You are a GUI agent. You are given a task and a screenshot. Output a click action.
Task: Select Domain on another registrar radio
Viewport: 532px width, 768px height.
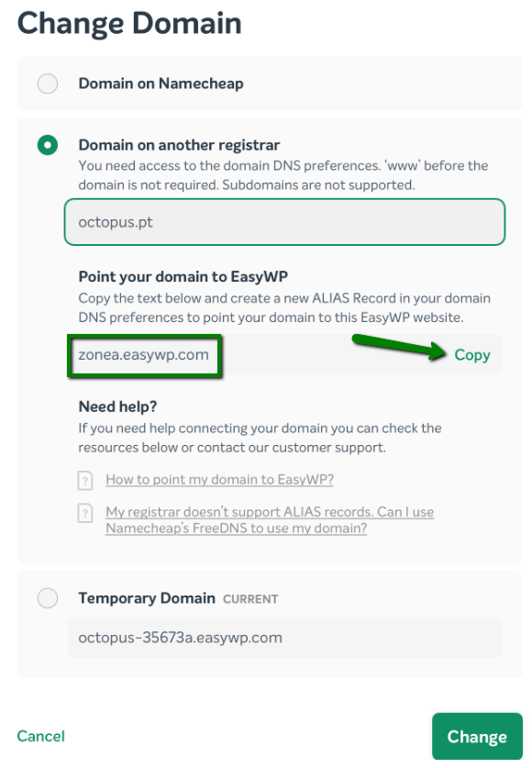tap(48, 145)
